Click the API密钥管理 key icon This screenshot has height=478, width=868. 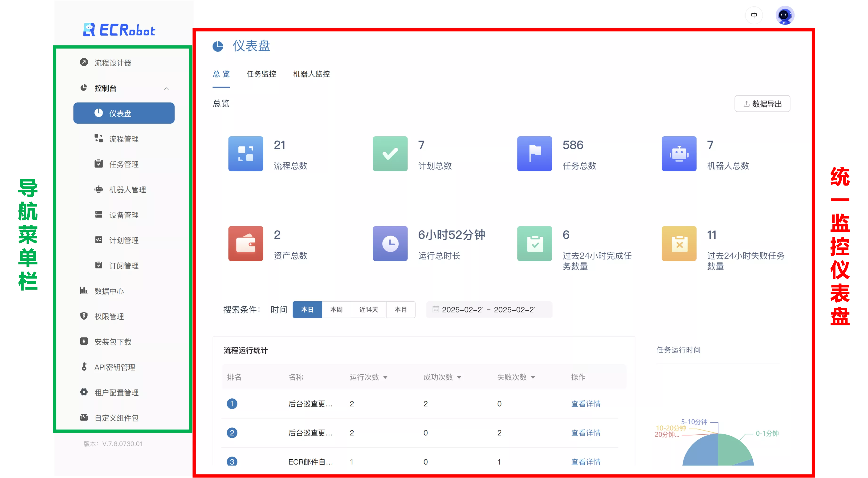coord(84,366)
